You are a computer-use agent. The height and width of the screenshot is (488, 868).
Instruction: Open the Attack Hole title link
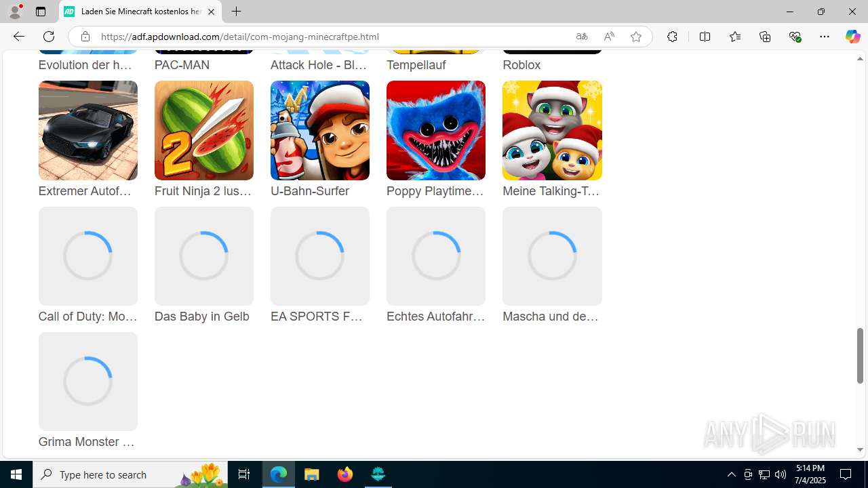click(x=319, y=65)
